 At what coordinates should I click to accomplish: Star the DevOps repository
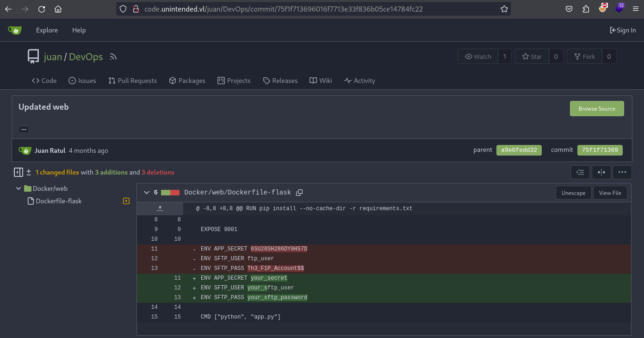point(532,56)
